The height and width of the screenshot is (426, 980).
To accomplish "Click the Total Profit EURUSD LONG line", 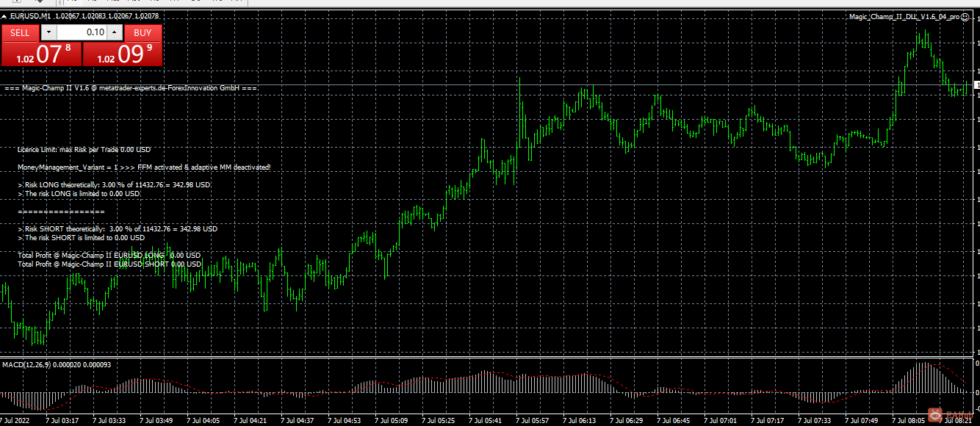I will (x=109, y=255).
